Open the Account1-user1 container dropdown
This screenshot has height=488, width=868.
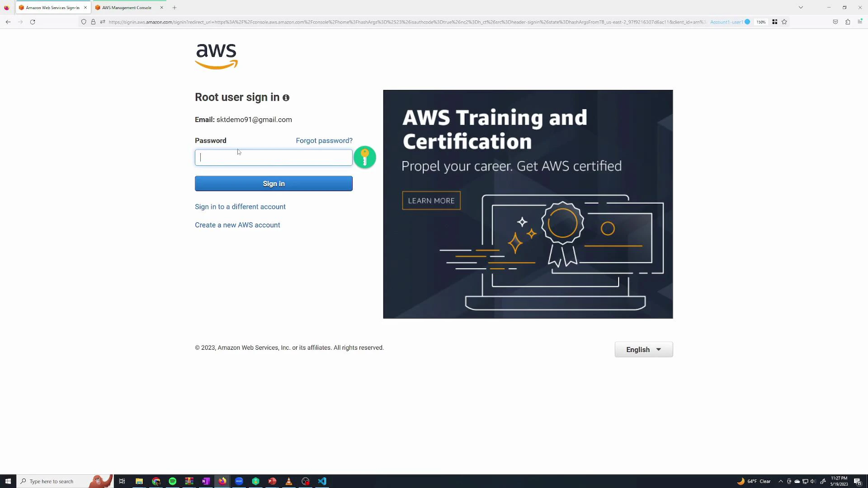[727, 22]
